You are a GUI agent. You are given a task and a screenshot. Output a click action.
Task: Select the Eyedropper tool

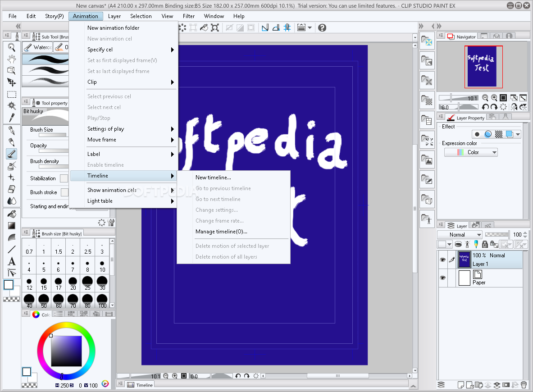12,118
